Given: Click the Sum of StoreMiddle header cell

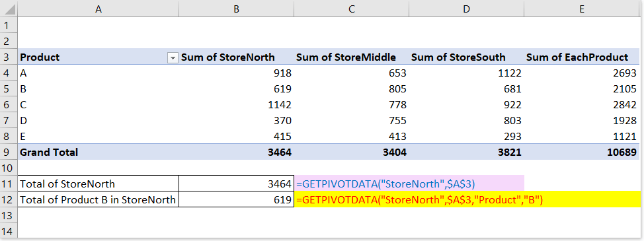Looking at the screenshot, I should [x=352, y=57].
